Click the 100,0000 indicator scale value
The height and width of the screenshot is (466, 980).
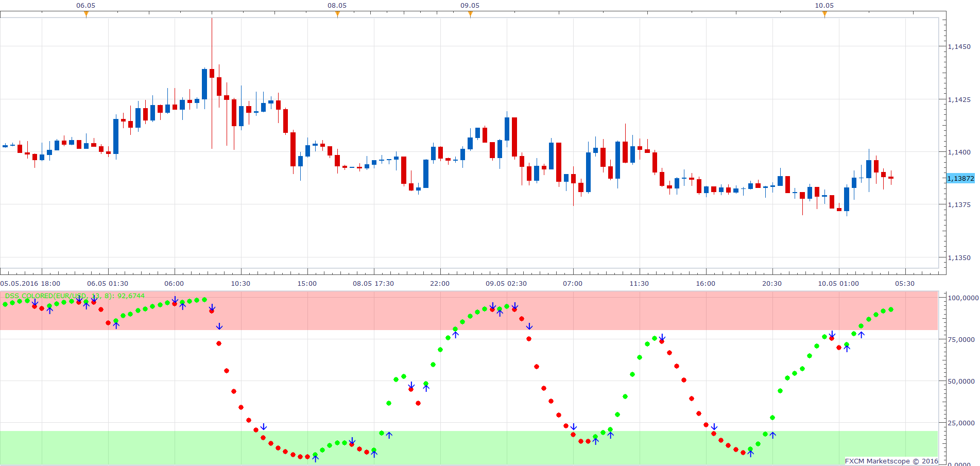pyautogui.click(x=963, y=298)
